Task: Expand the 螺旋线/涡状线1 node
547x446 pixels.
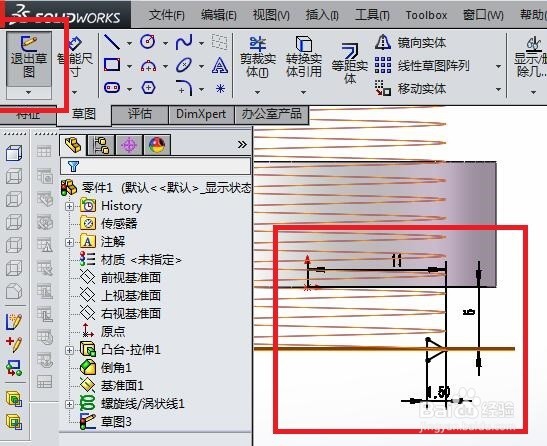Action: tap(69, 404)
